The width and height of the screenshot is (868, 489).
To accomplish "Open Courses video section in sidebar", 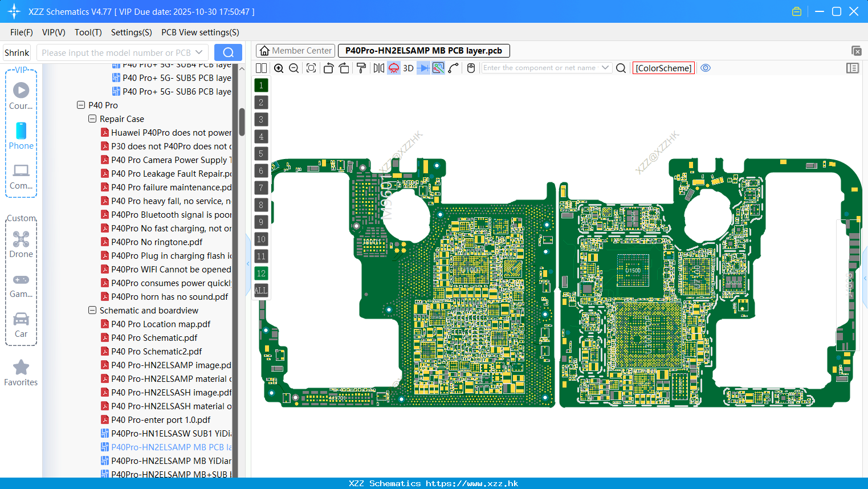I will [x=21, y=96].
